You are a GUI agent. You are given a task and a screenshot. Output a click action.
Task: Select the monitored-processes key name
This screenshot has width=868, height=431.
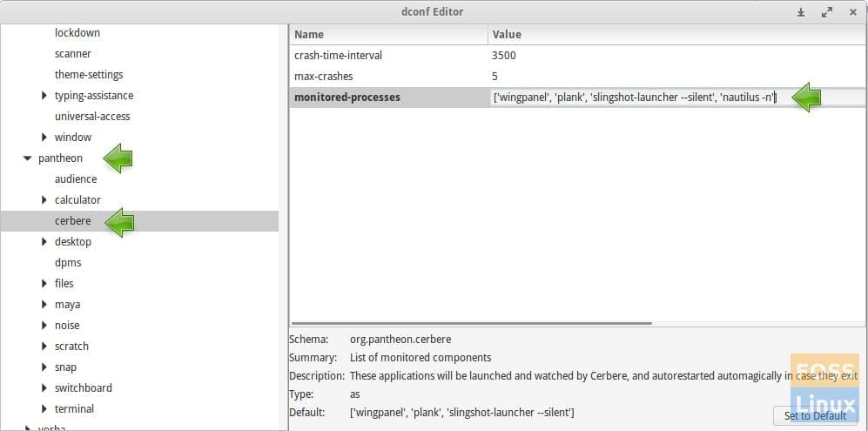(x=347, y=98)
